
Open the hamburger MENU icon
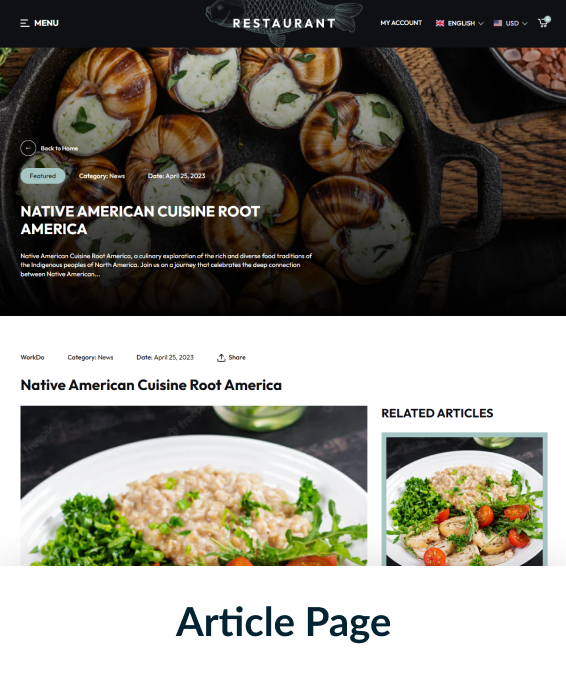coord(24,23)
